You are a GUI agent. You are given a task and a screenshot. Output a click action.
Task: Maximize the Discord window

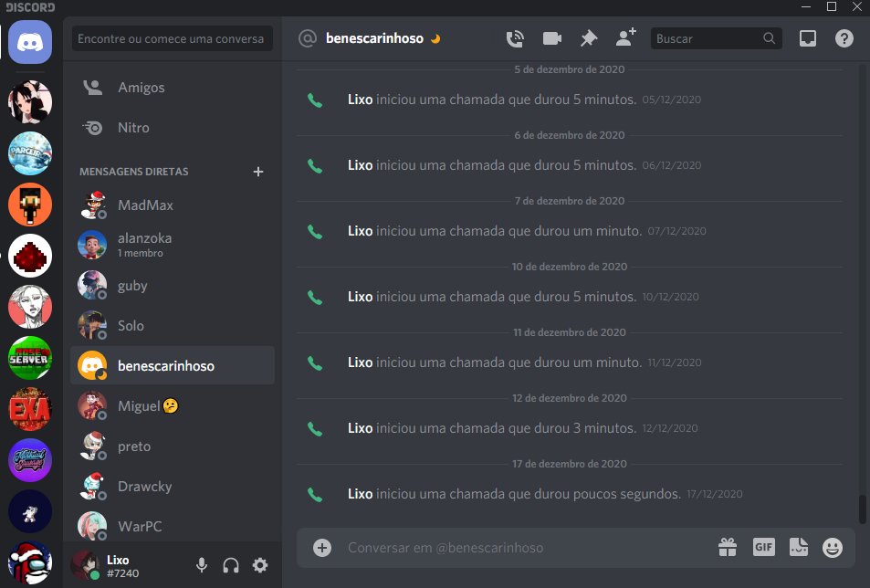[x=831, y=6]
